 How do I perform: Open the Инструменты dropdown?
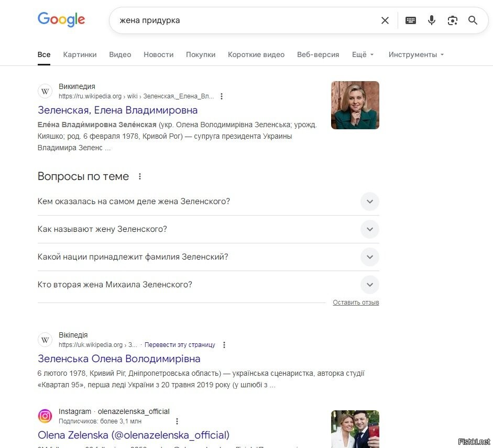click(x=416, y=54)
